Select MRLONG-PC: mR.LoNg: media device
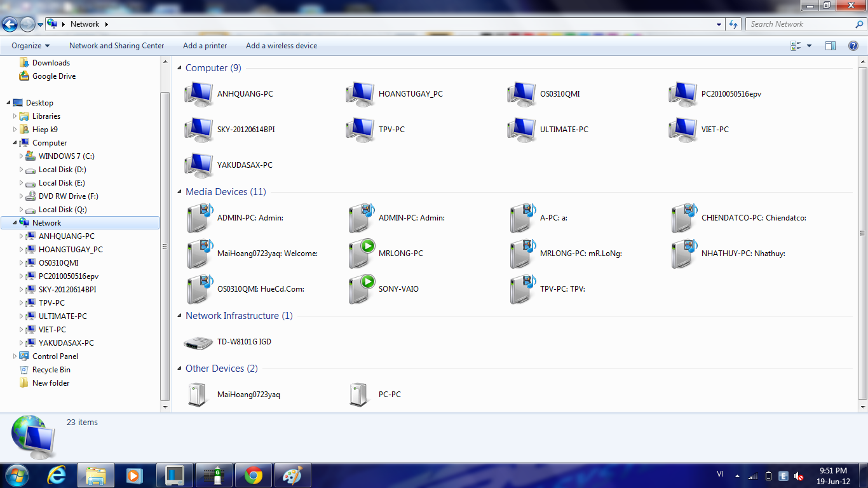868x488 pixels. point(522,254)
